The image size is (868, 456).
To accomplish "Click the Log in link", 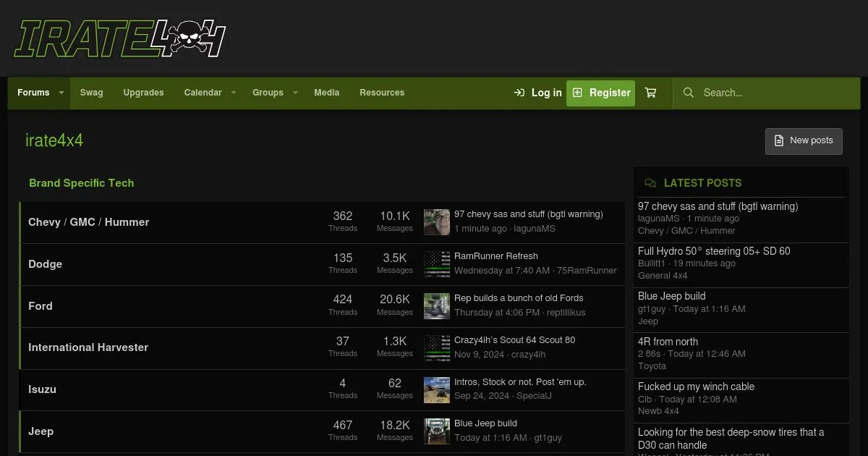I will click(x=537, y=93).
